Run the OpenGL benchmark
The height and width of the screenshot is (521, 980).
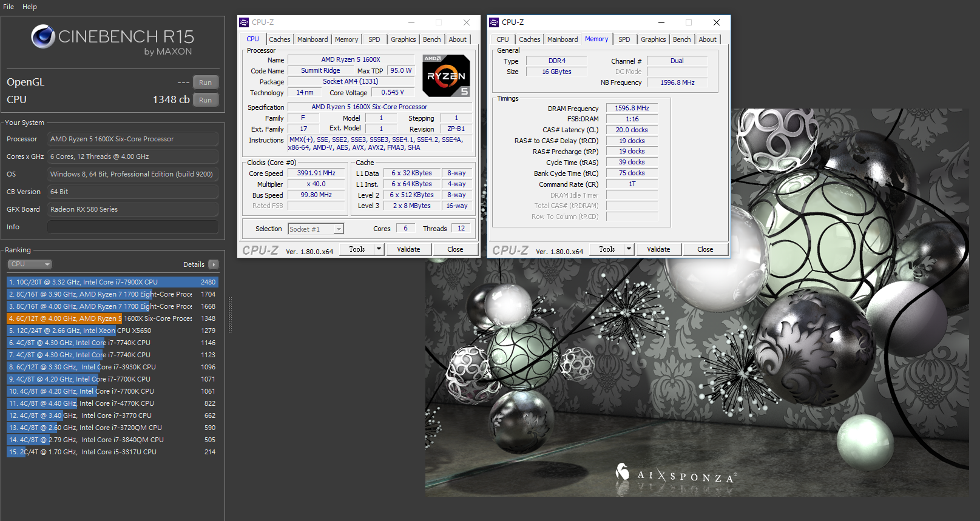206,82
